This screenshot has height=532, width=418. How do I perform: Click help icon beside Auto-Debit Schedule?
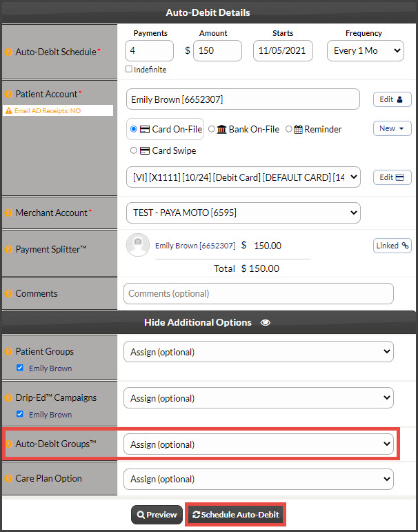[x=8, y=52]
